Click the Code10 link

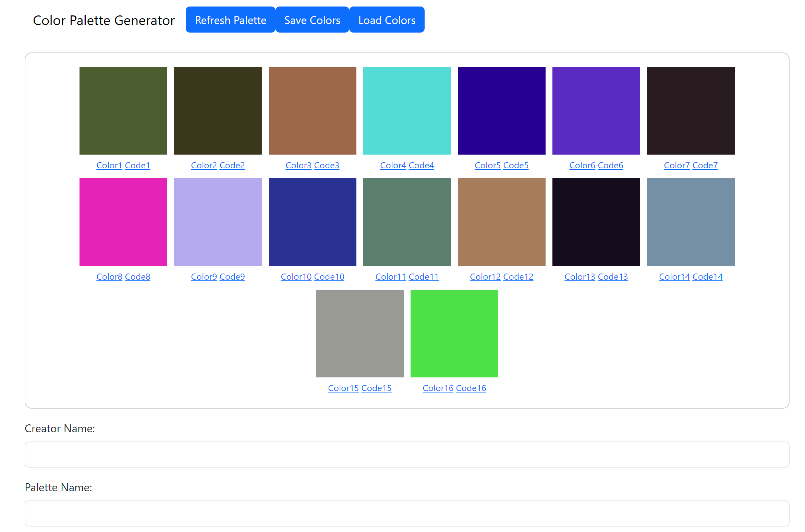[x=329, y=277]
